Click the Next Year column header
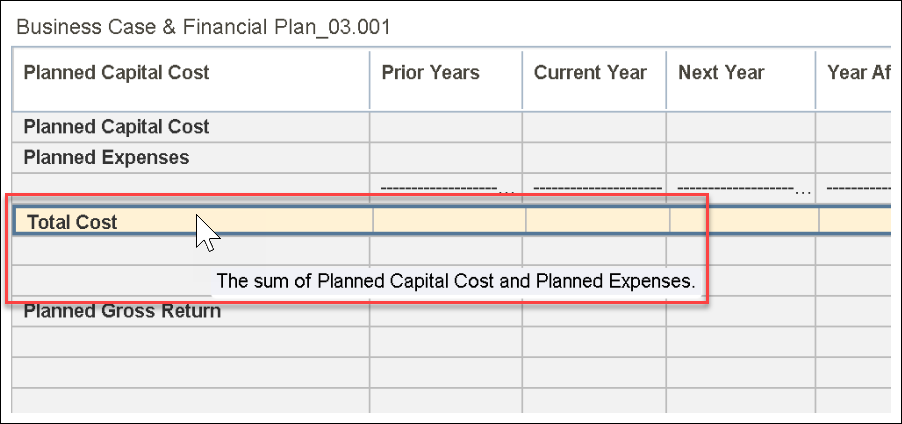This screenshot has height=424, width=902. point(721,73)
